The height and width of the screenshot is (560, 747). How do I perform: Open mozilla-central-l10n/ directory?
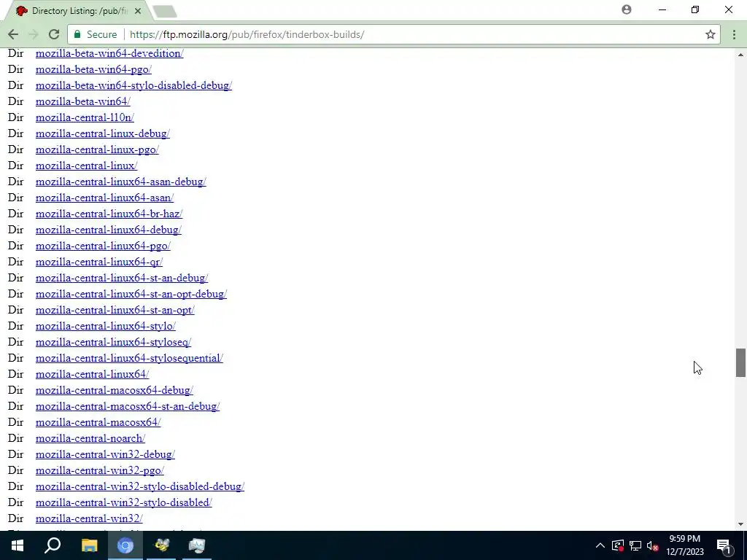85,117
